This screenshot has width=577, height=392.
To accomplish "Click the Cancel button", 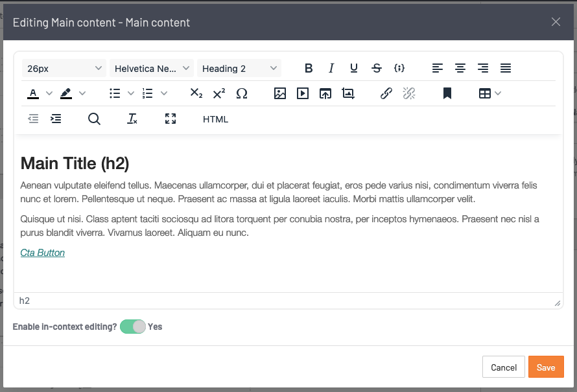I will coord(503,367).
